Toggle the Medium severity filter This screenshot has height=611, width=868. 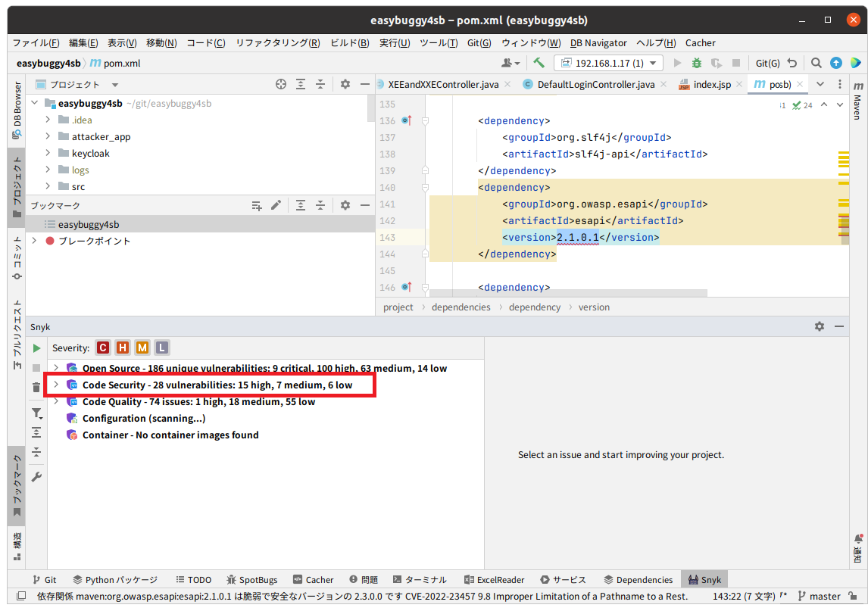click(x=142, y=348)
